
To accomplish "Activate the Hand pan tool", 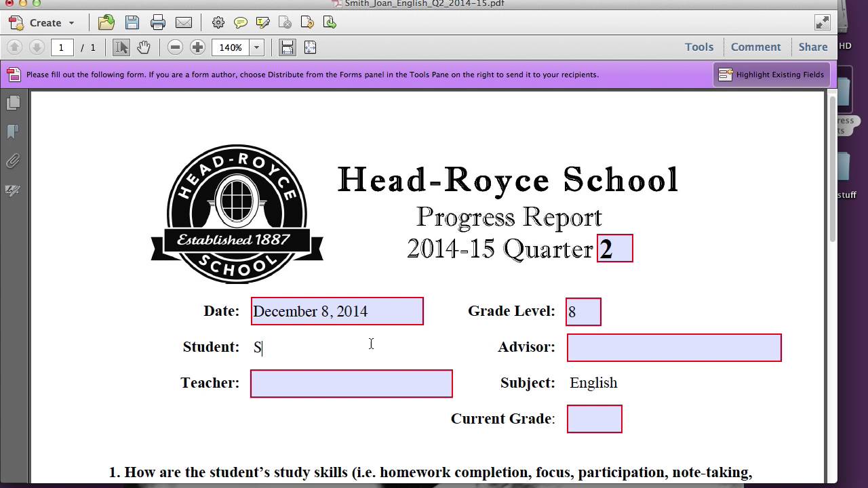I will click(143, 47).
